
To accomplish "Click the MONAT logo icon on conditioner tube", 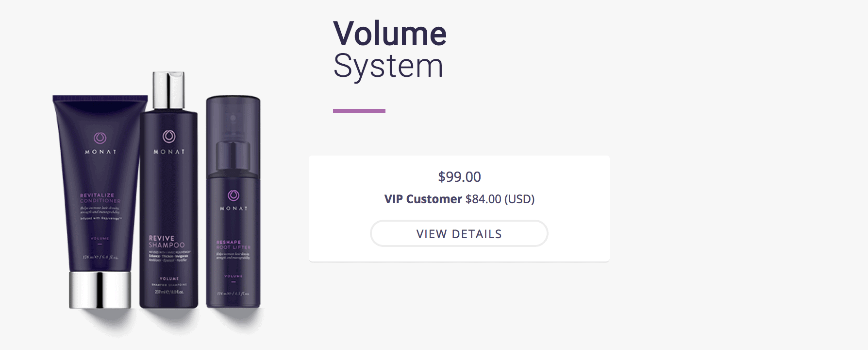I will click(x=100, y=138).
